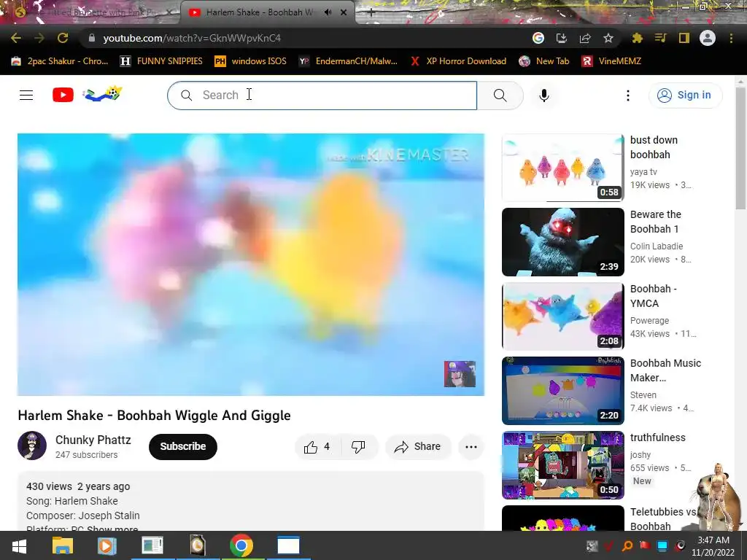Focus the YouTube Search input field
Screen dimensions: 747x560
click(x=322, y=96)
